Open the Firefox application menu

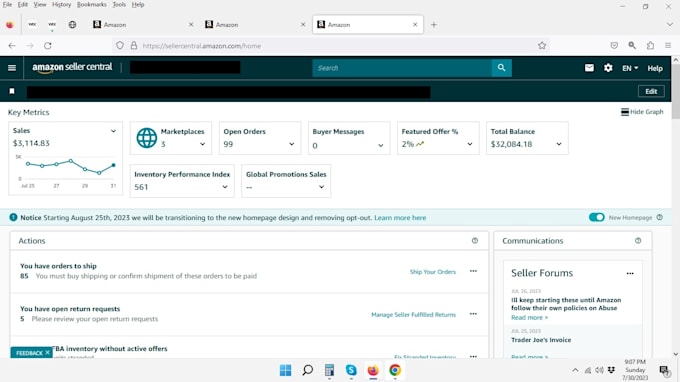click(668, 46)
